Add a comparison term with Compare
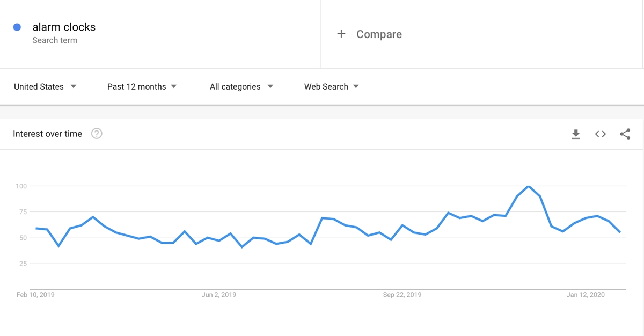 379,34
